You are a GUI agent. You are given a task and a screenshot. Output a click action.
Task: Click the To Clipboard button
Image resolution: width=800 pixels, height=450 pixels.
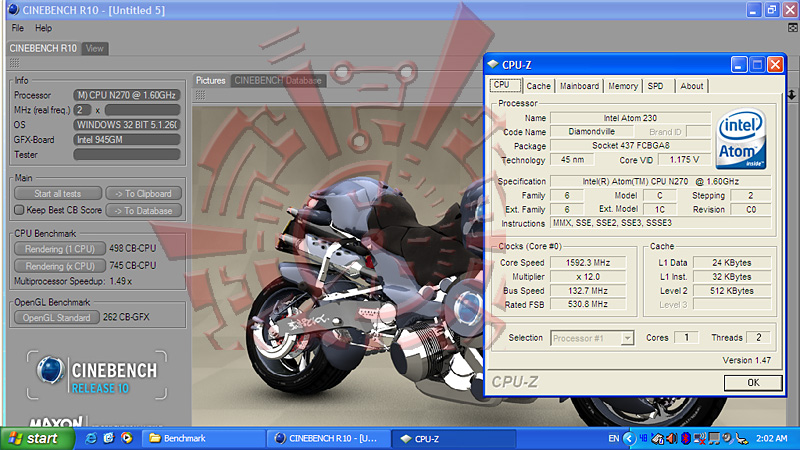click(143, 193)
